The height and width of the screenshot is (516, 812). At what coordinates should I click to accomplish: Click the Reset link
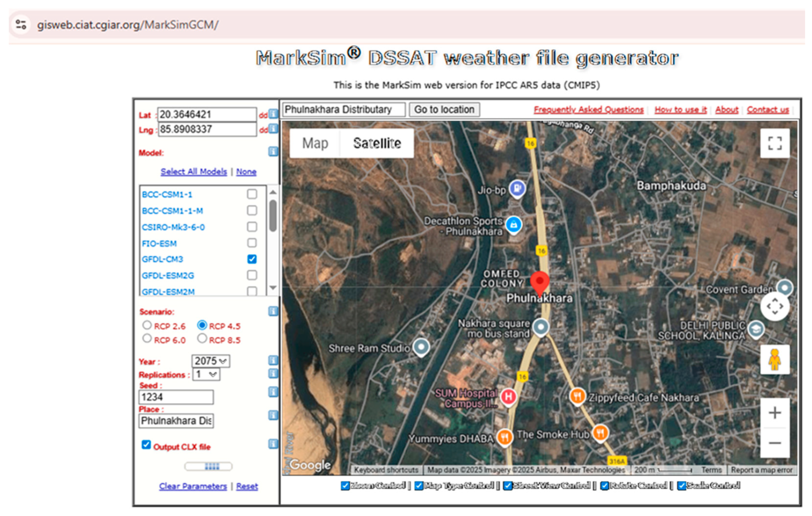(x=247, y=486)
